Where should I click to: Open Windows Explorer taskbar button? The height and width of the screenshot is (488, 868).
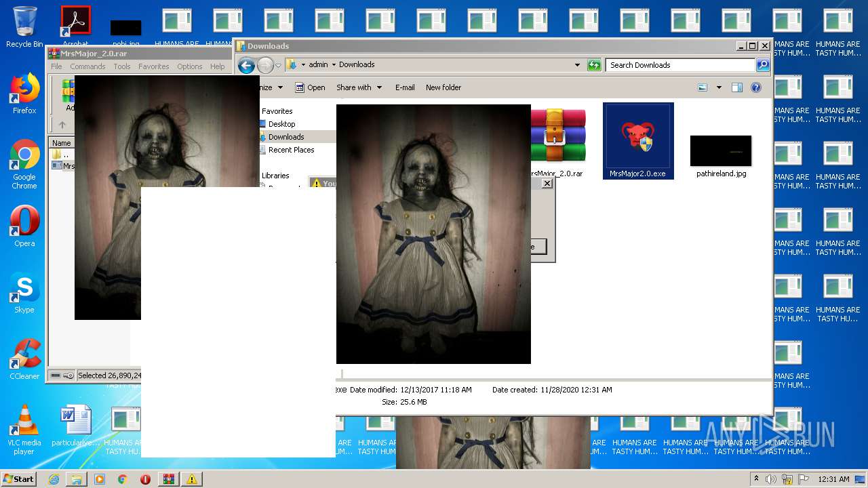(77, 479)
